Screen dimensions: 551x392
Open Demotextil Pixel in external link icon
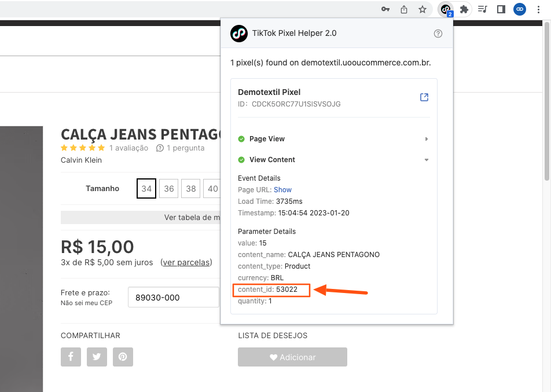[x=424, y=97]
